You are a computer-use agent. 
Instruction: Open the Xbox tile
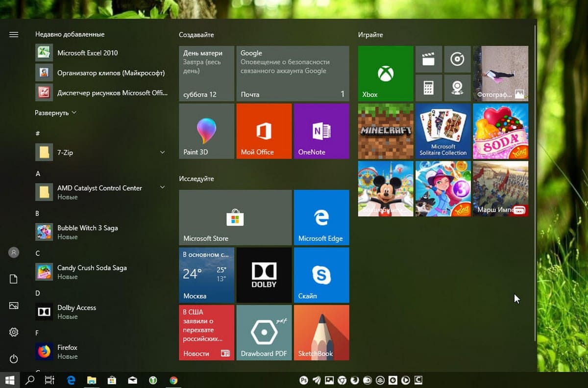(386, 74)
